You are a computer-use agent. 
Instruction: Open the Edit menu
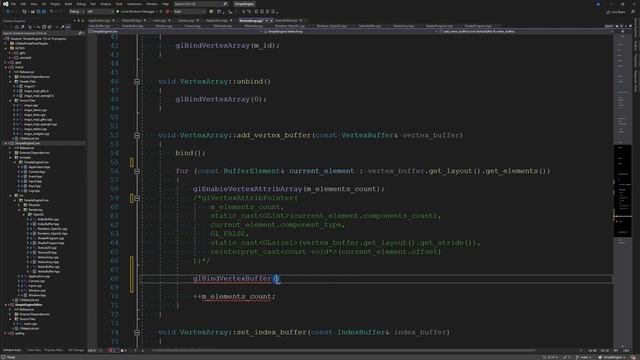pyautogui.click(x=23, y=4)
